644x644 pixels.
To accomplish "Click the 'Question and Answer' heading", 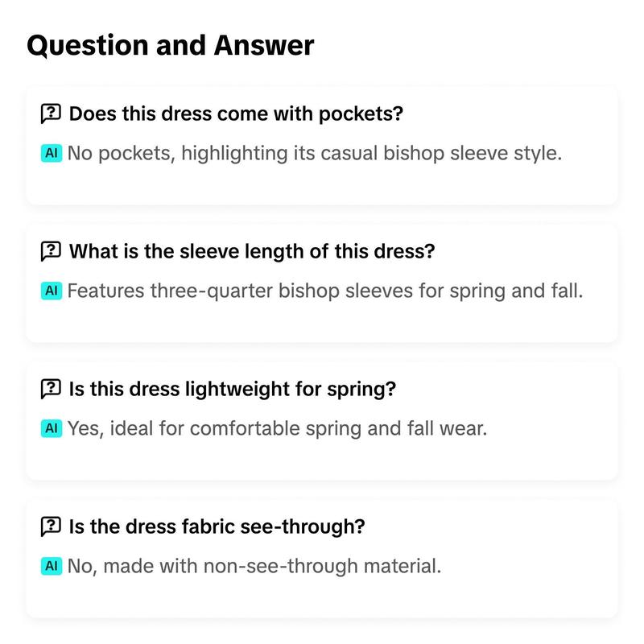I will click(x=171, y=45).
